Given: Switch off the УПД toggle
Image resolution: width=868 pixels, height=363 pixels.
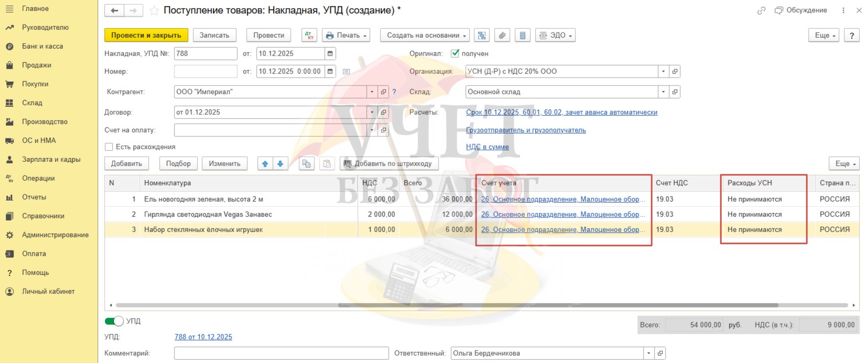Looking at the screenshot, I should 114,321.
